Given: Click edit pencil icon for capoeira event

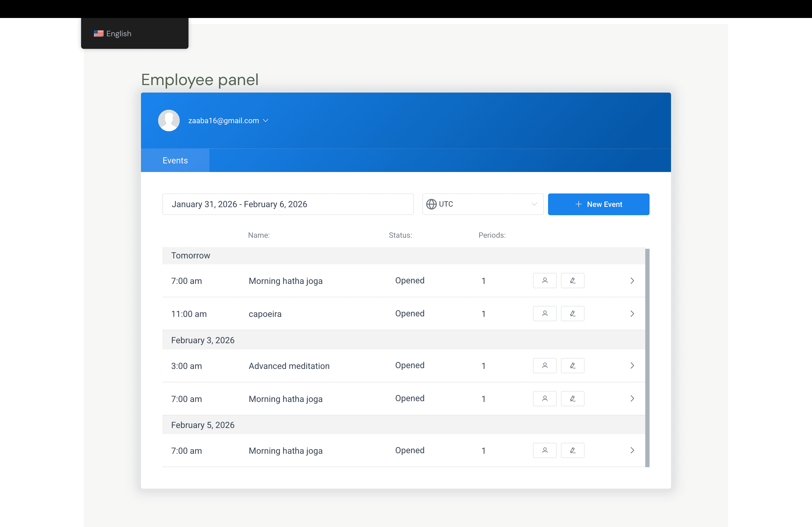Looking at the screenshot, I should pos(572,314).
